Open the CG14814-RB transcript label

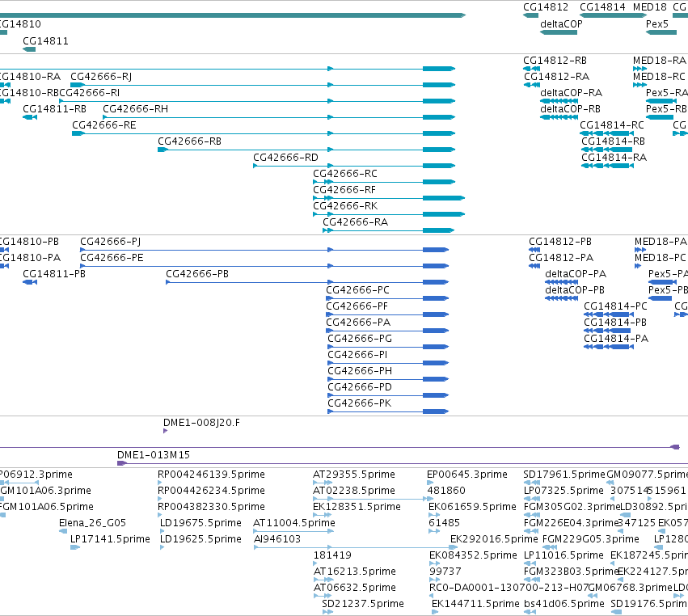pyautogui.click(x=613, y=141)
